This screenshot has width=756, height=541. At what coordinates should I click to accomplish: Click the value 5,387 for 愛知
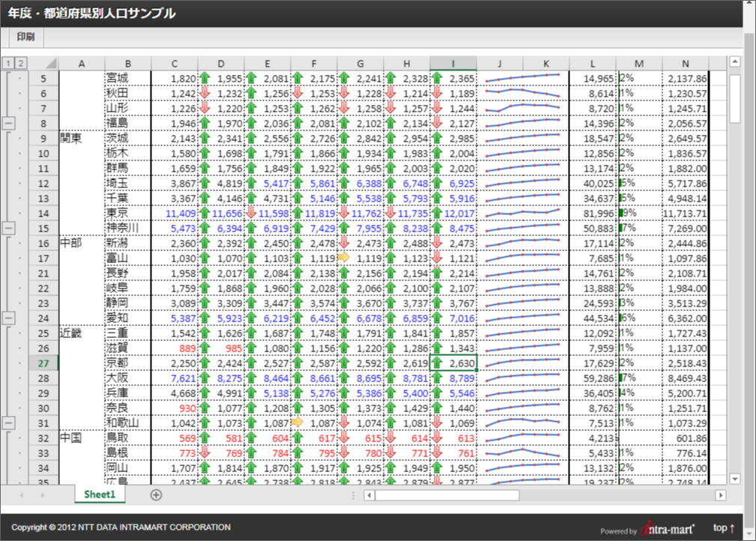pos(174,318)
